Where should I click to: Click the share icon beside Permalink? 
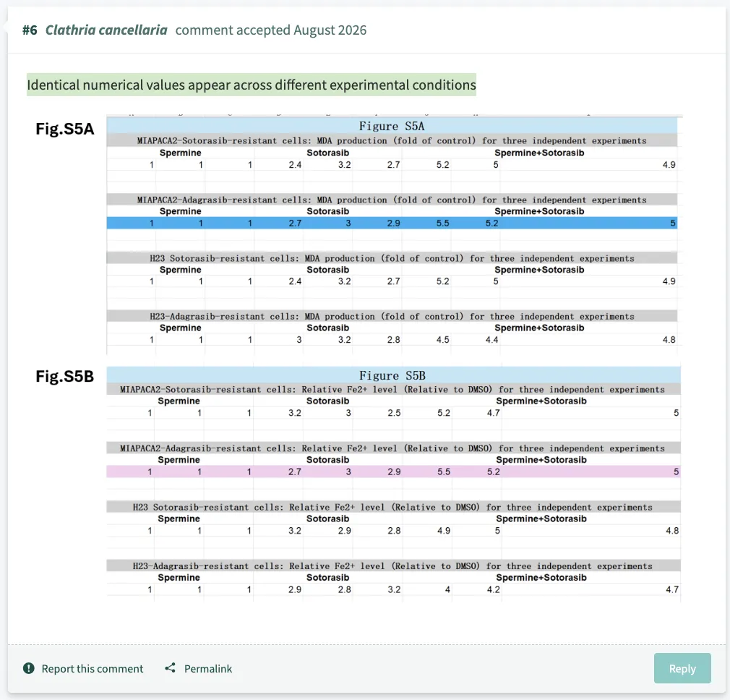coord(171,668)
